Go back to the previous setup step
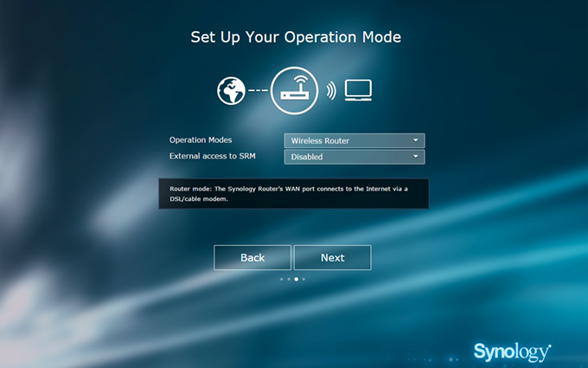 click(252, 258)
